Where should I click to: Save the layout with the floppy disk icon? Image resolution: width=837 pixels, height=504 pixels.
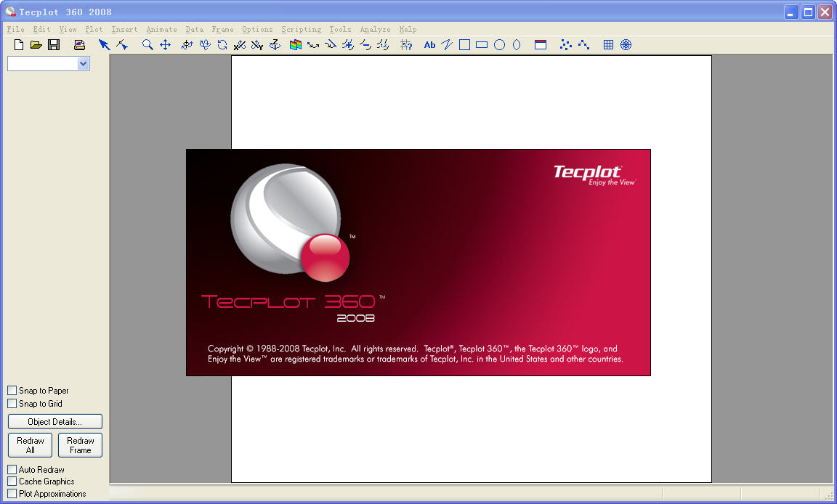tap(53, 45)
